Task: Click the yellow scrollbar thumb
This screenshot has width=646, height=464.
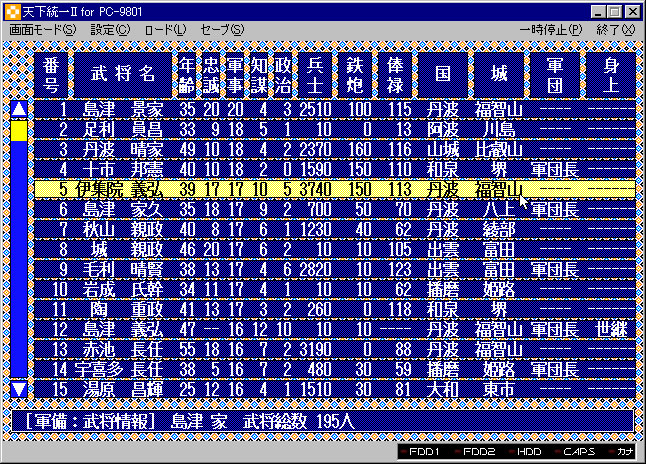Action: point(19,130)
